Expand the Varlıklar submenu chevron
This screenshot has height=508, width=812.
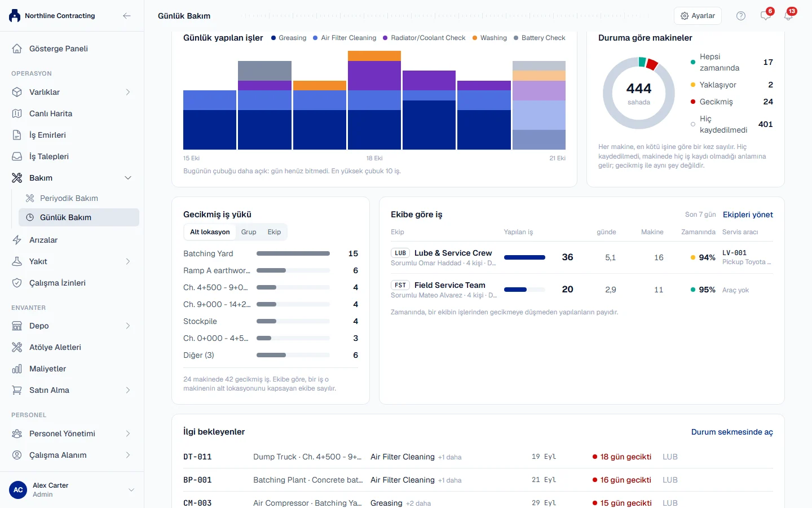pos(128,92)
